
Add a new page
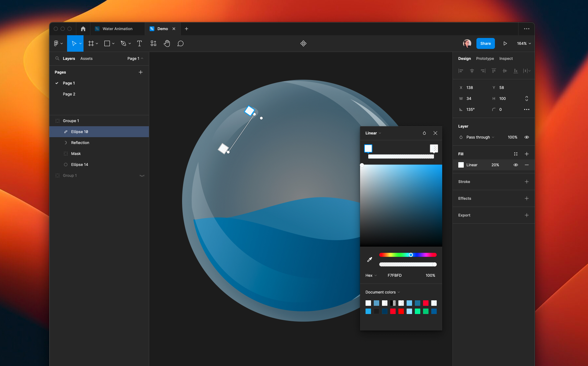tap(141, 72)
